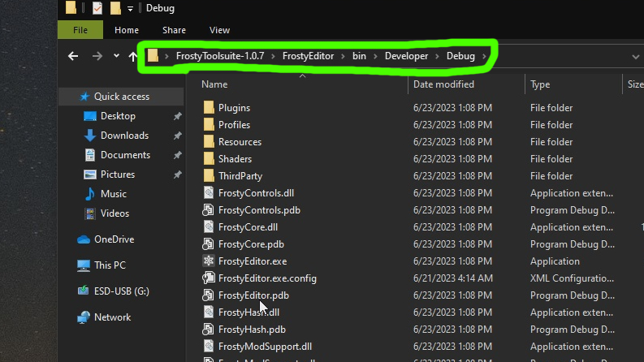Open the address bar history dropdown
644x362 pixels.
[635, 57]
